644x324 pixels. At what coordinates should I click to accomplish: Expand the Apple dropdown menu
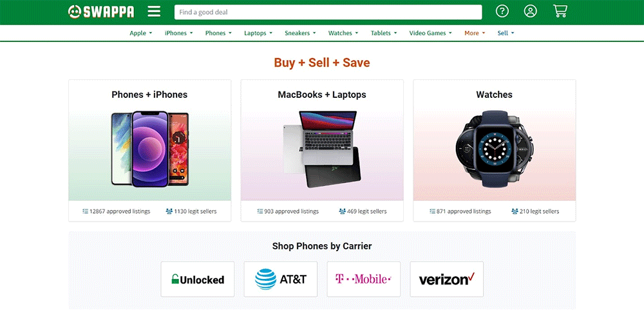pos(141,33)
